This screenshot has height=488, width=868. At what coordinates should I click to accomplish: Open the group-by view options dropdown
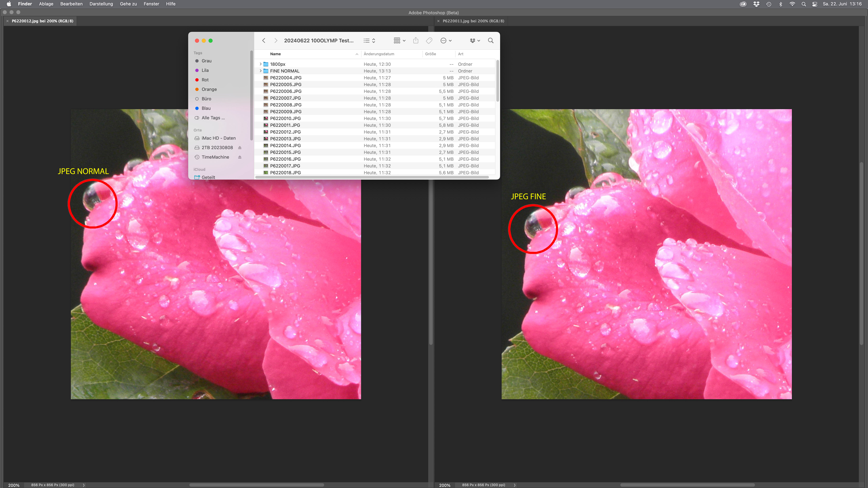pyautogui.click(x=399, y=40)
